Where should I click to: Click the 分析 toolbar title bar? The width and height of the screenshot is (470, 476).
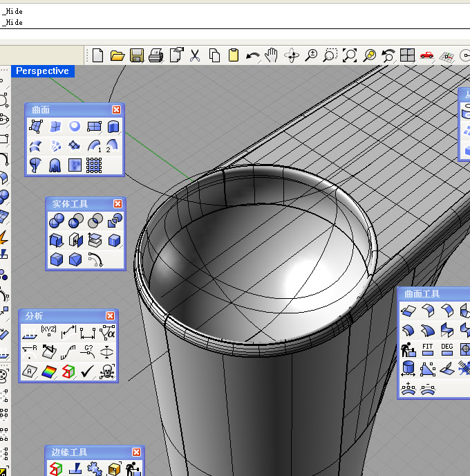(68, 315)
